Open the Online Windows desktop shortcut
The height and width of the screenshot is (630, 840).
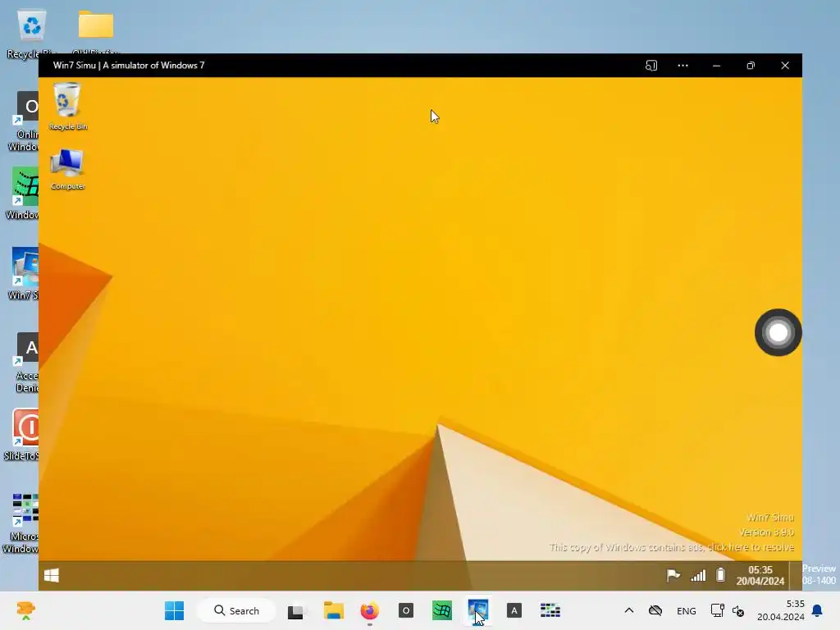tap(24, 121)
